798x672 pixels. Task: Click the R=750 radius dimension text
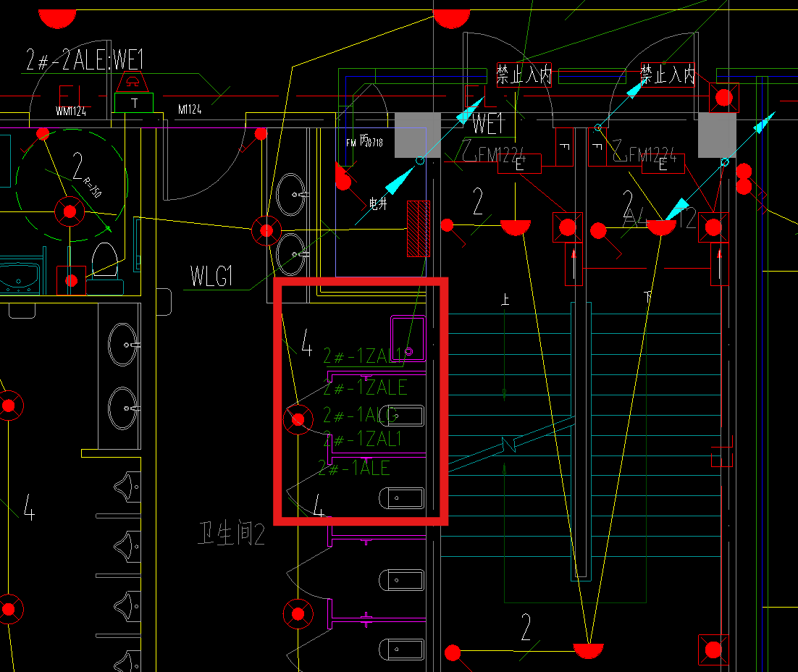(x=93, y=188)
